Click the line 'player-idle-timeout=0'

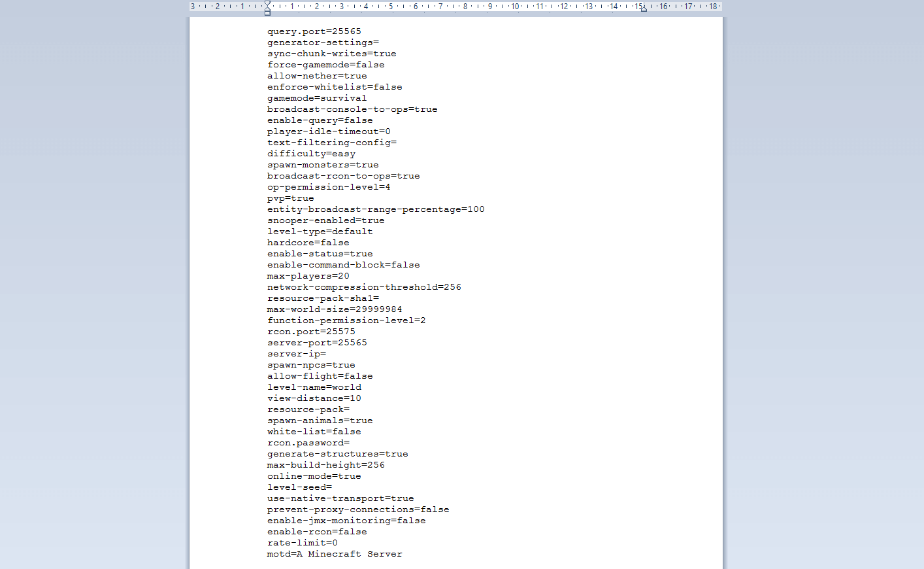point(329,131)
